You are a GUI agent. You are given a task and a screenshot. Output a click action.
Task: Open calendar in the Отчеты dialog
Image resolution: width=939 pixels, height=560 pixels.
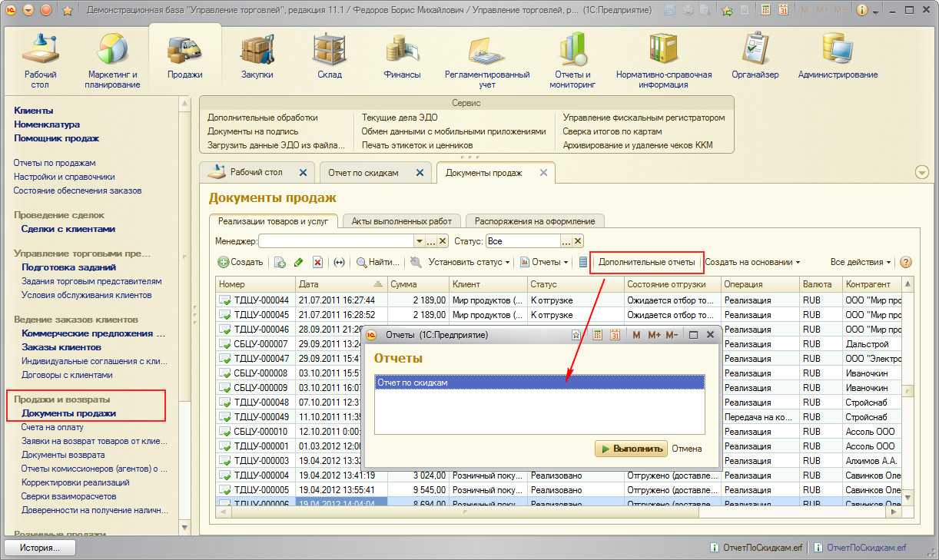click(x=615, y=335)
